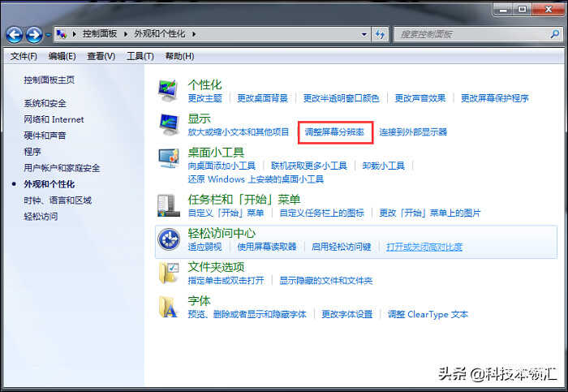Click 打开或关闭高对比度 link

pos(424,247)
